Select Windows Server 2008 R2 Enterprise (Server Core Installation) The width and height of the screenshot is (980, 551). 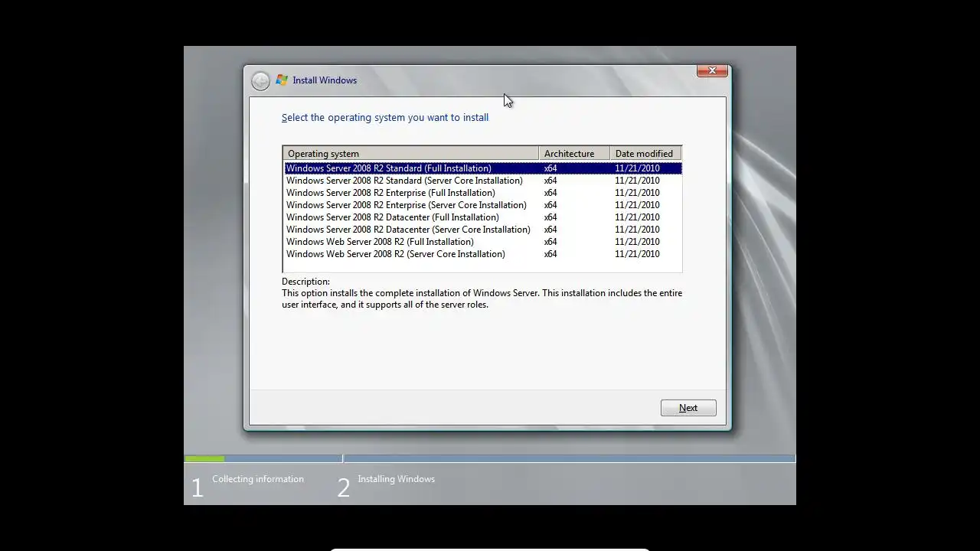coord(482,205)
